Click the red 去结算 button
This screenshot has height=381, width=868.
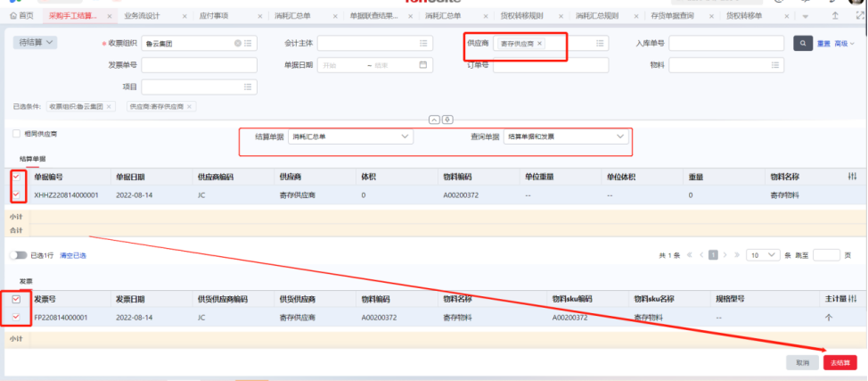(840, 363)
